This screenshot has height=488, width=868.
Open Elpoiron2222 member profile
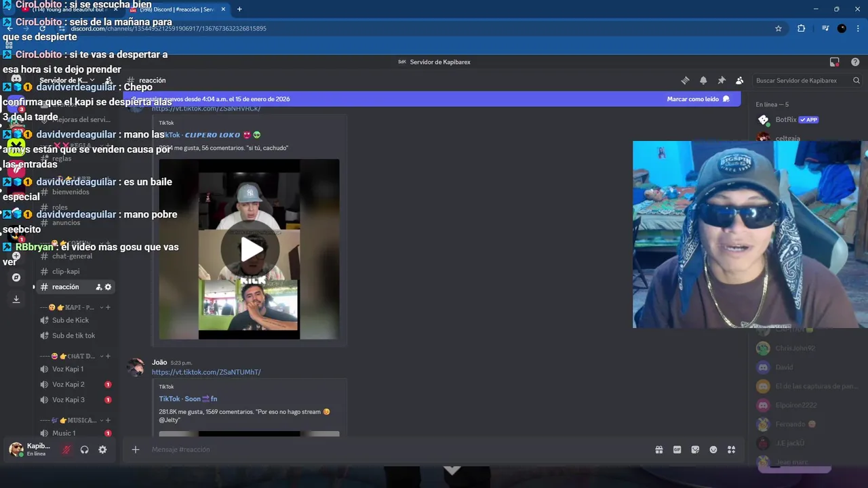(797, 405)
